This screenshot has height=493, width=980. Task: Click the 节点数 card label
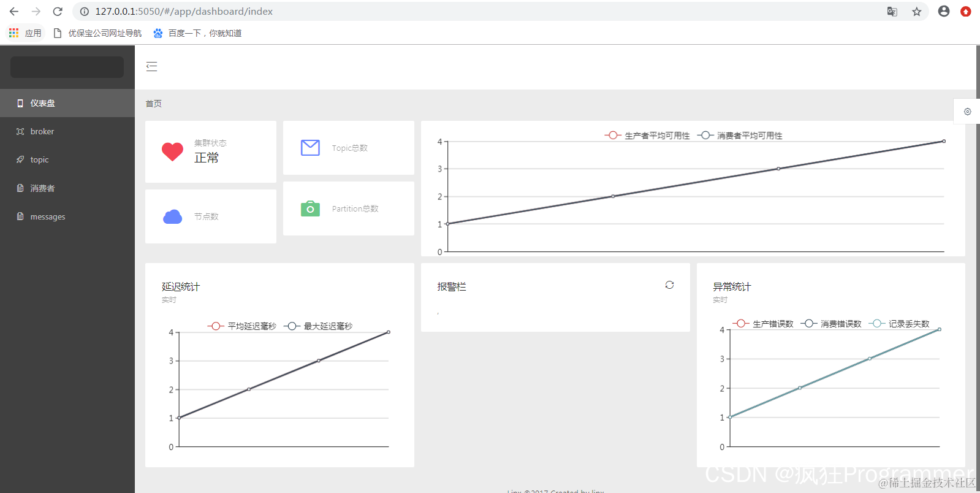(206, 216)
